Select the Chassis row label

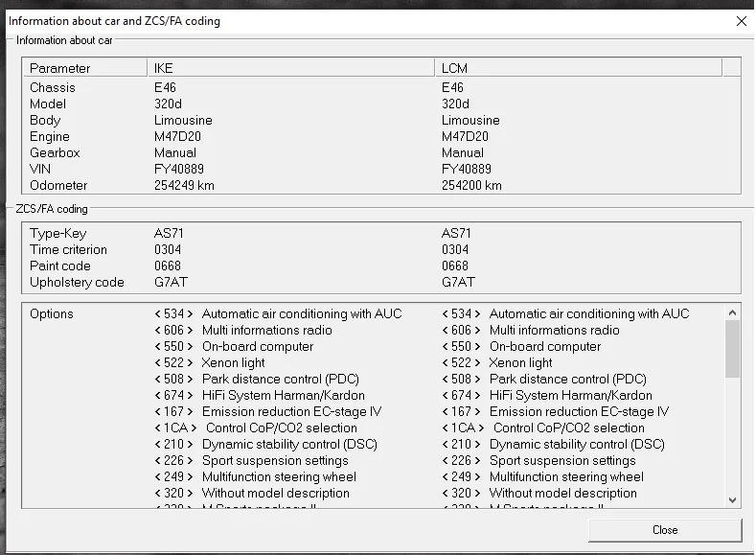tap(53, 88)
